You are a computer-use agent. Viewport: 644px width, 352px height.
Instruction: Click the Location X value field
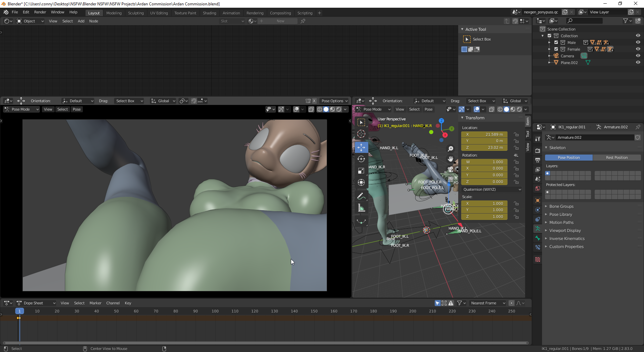coord(484,134)
